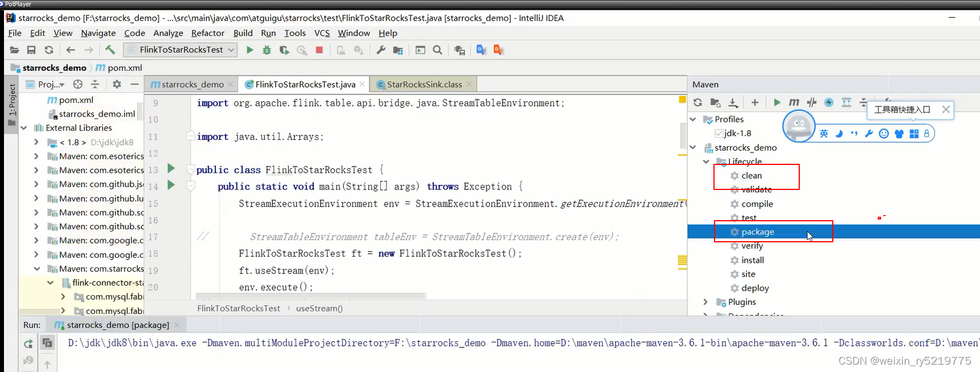980x372 pixels.
Task: Download sources via Maven download icon
Action: point(733,102)
